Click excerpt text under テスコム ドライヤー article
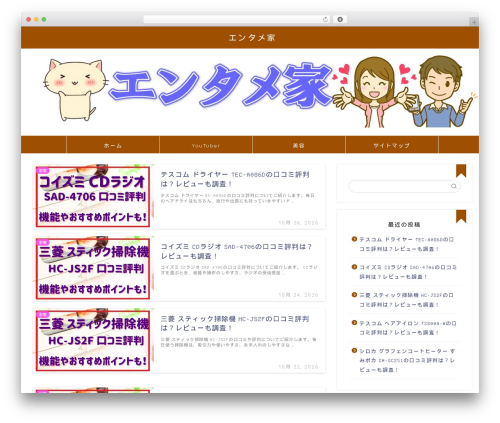The width and height of the screenshot is (500, 423). coord(237,198)
